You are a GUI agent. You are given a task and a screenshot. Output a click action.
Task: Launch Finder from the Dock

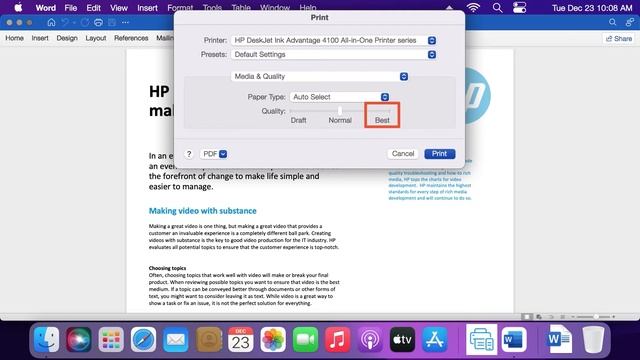46,339
